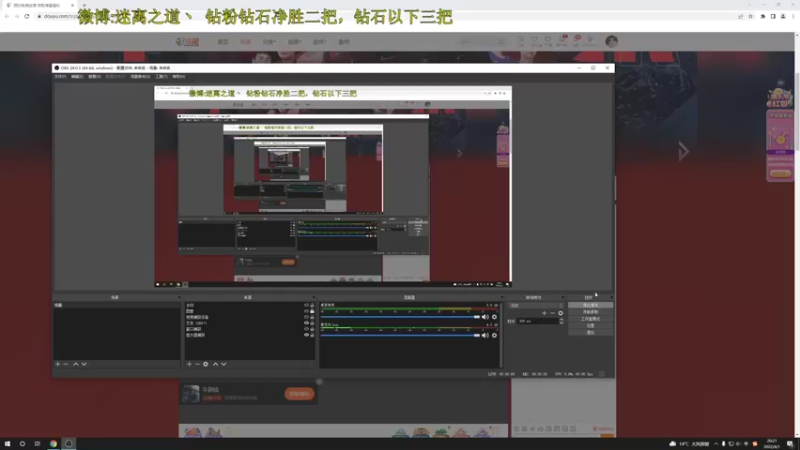The height and width of the screenshot is (450, 800).
Task: Mute the desktop audio speaker icon
Action: click(x=485, y=317)
